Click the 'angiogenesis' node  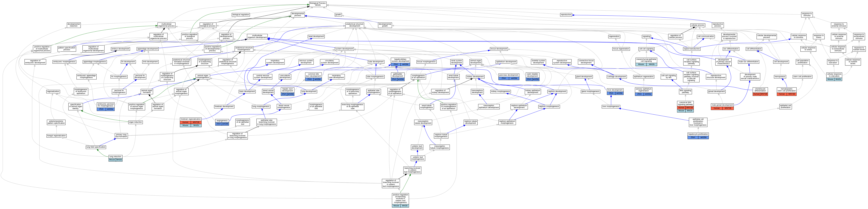click(222, 122)
